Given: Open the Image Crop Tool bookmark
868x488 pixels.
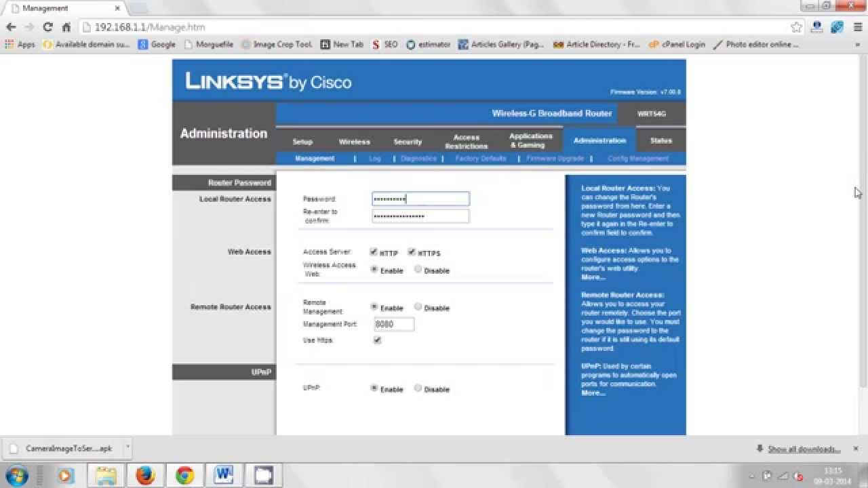Looking at the screenshot, I should pos(277,45).
